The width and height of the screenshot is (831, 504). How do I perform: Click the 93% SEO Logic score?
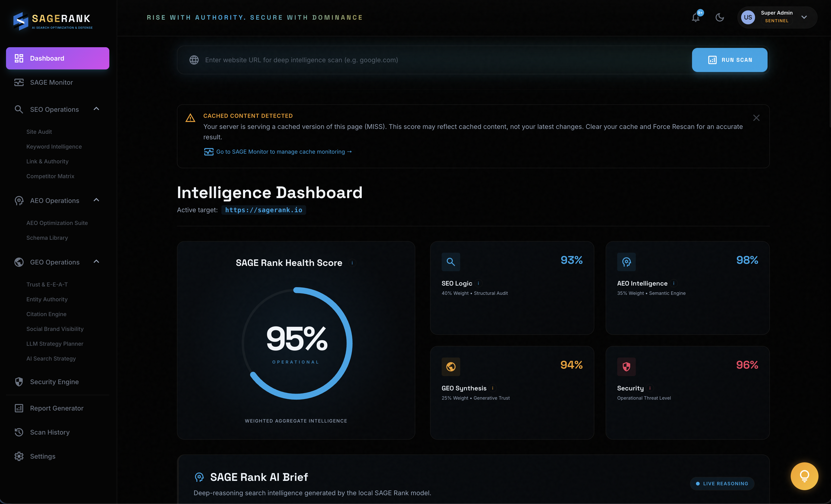coord(572,260)
